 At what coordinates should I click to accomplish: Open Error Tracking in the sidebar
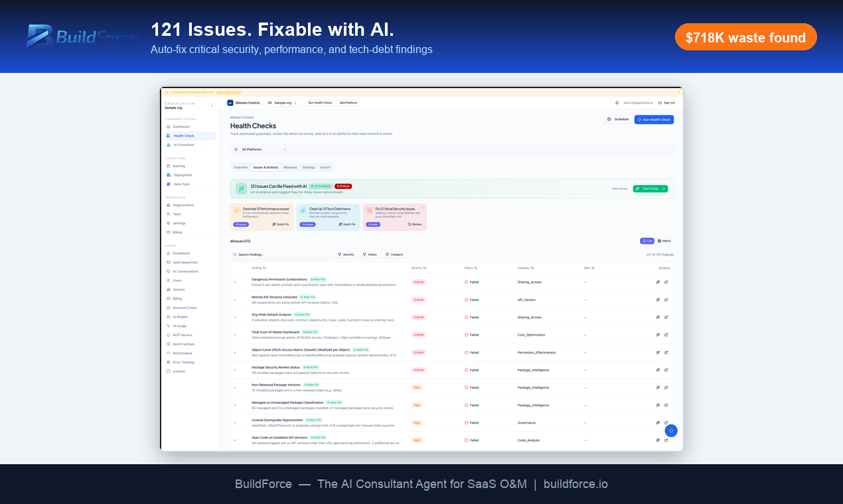pos(183,362)
